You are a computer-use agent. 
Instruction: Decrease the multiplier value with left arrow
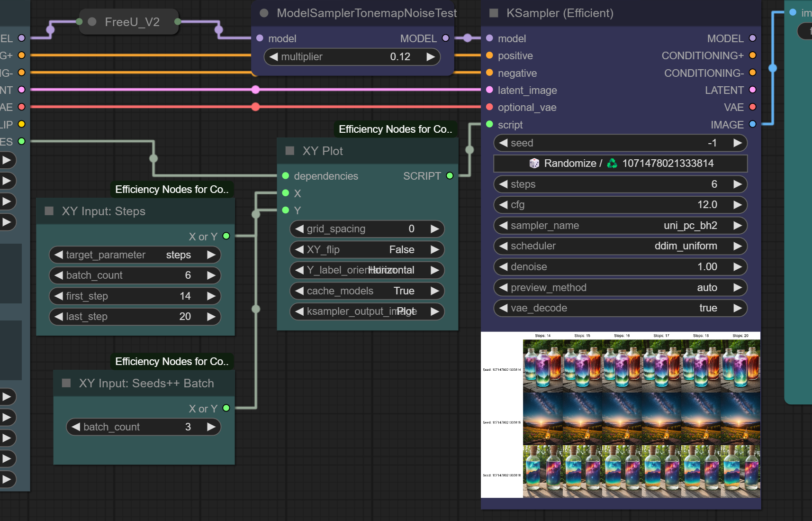(274, 57)
